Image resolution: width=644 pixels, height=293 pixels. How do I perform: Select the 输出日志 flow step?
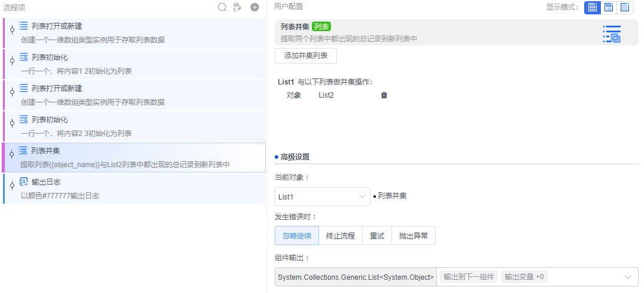pos(134,189)
